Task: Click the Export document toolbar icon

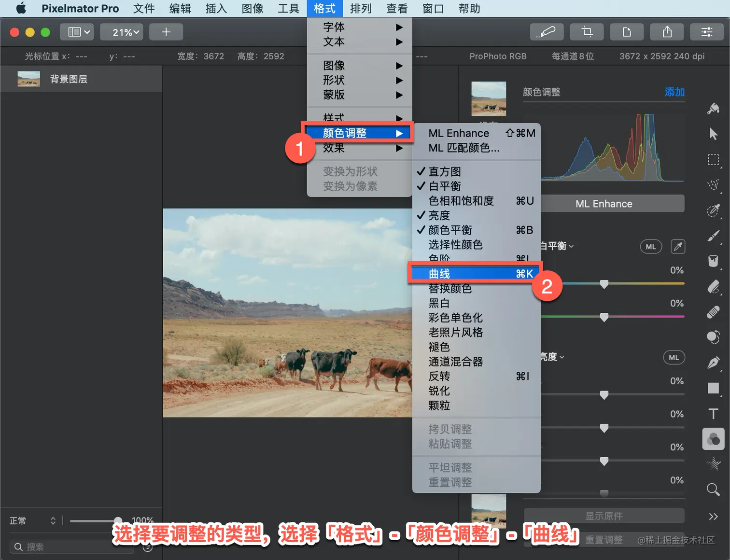Action: point(627,32)
